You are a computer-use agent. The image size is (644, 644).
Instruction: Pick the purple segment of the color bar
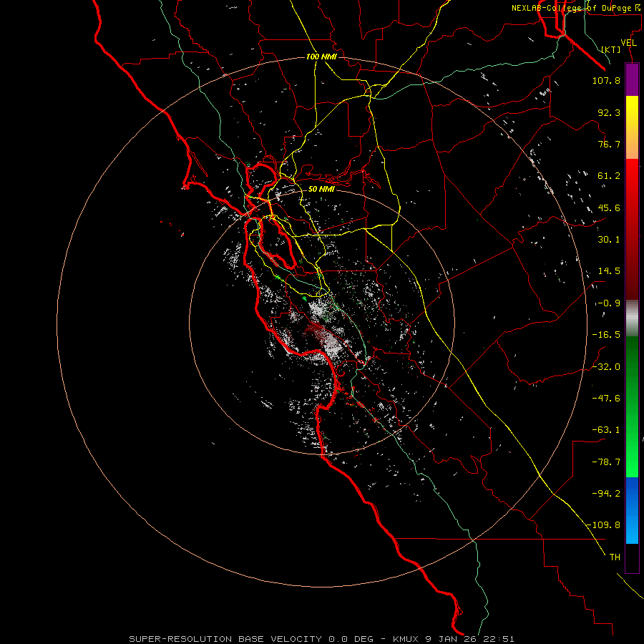[x=632, y=80]
